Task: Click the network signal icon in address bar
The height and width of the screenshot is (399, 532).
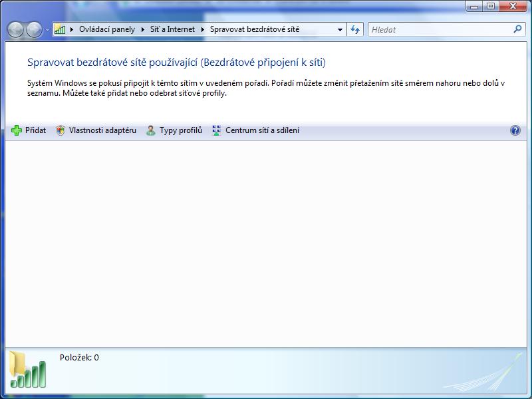Action: (60, 29)
